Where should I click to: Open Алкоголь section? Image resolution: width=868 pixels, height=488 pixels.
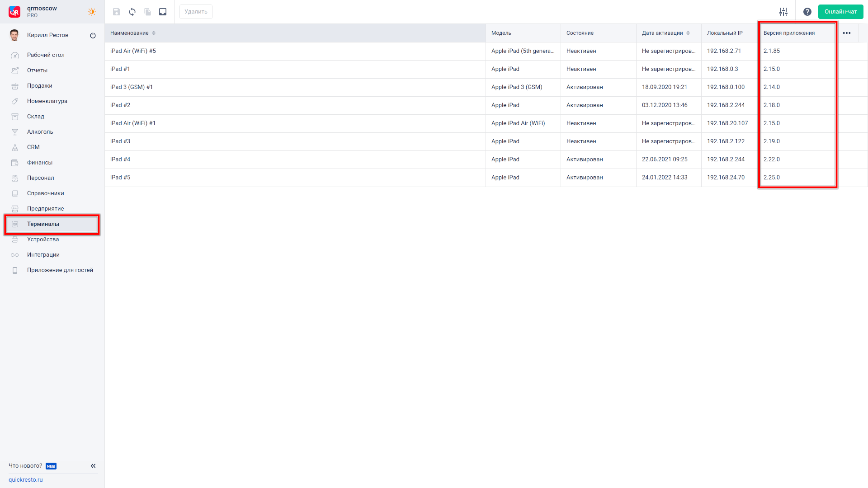click(x=40, y=132)
